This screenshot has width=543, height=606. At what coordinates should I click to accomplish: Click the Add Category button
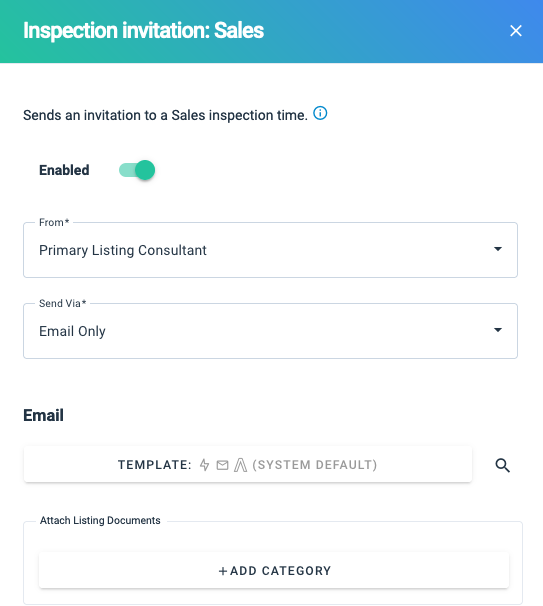tap(274, 570)
